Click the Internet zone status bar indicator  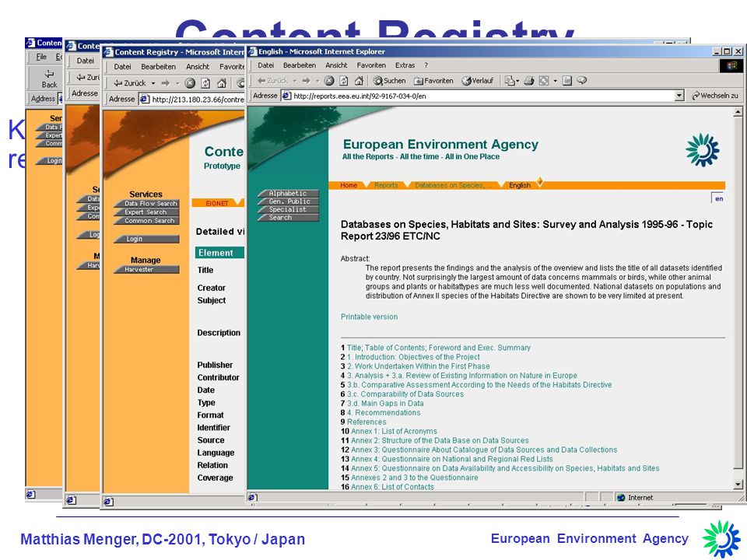(636, 498)
